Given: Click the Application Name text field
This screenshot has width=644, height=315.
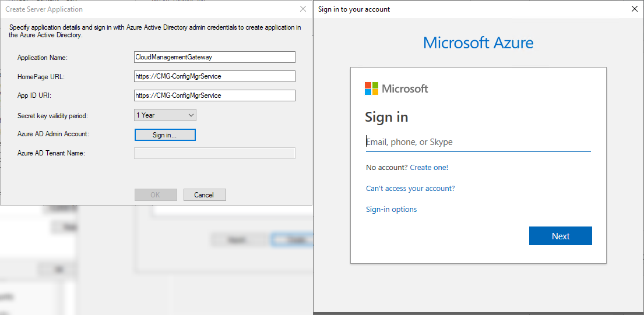Looking at the screenshot, I should coord(214,58).
